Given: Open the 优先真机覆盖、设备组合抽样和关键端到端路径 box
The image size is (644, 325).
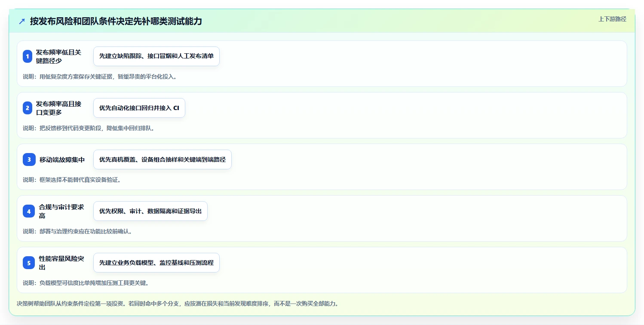Looking at the screenshot, I should (x=163, y=159).
